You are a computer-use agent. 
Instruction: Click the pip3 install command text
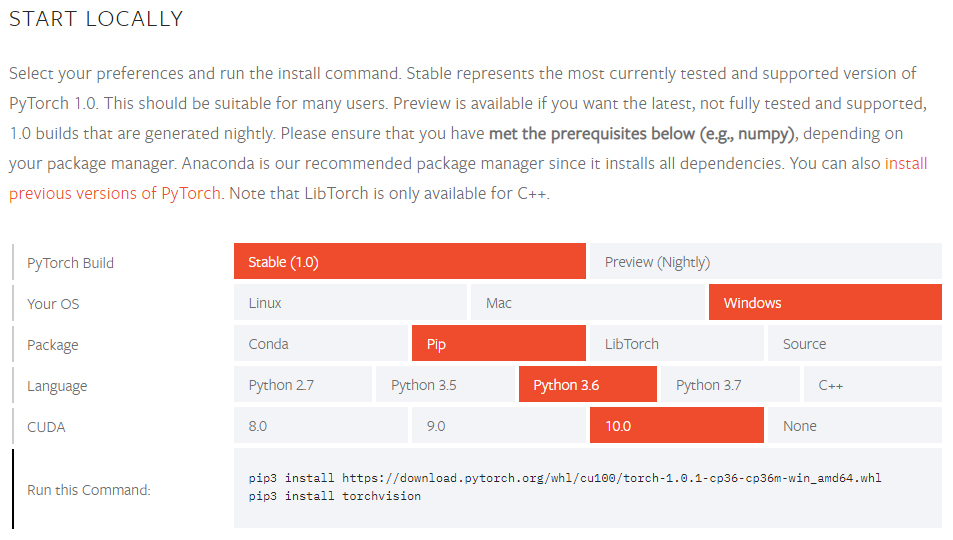(565, 478)
